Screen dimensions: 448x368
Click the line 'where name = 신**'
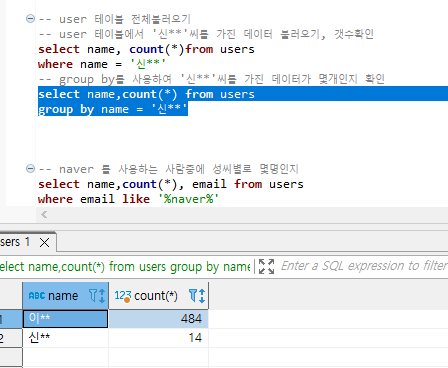point(102,64)
